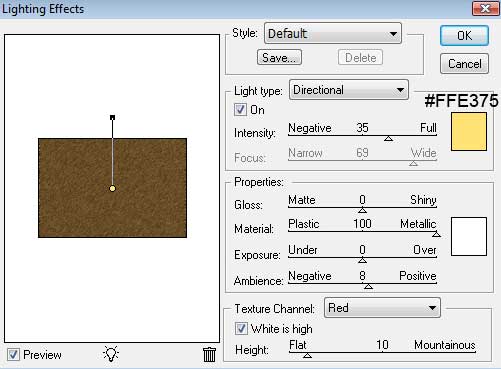Click the Wide label on Focus slider
The image size is (501, 369).
pyautogui.click(x=424, y=153)
